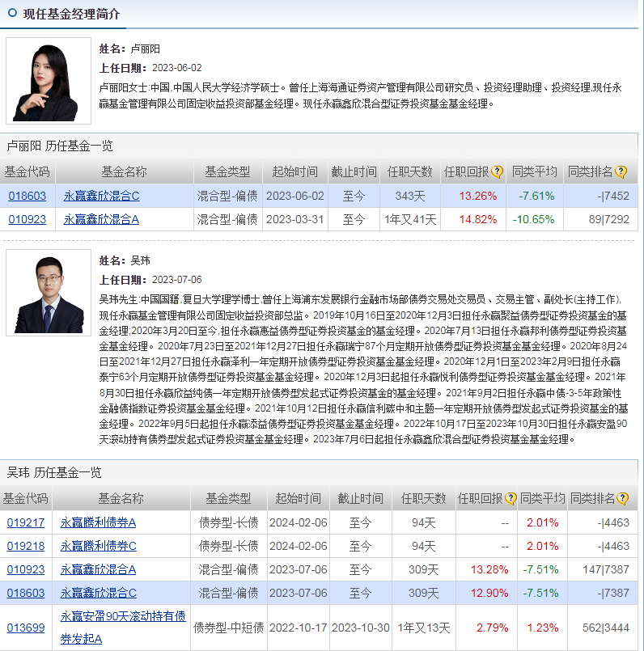Open fund code 019217 link
The width and height of the screenshot is (644, 651).
click(x=26, y=522)
